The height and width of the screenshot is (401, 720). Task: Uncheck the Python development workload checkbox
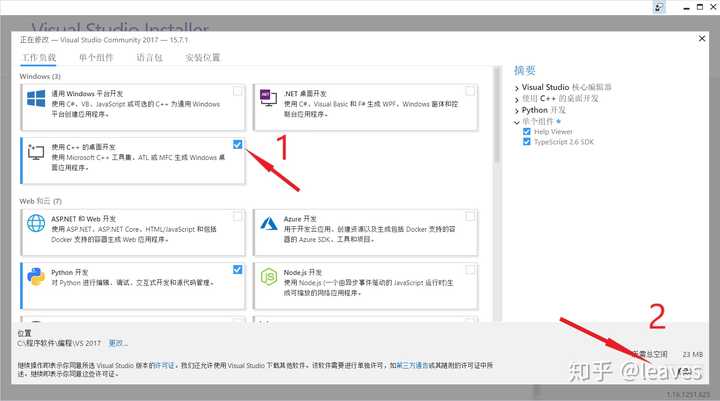(x=237, y=270)
